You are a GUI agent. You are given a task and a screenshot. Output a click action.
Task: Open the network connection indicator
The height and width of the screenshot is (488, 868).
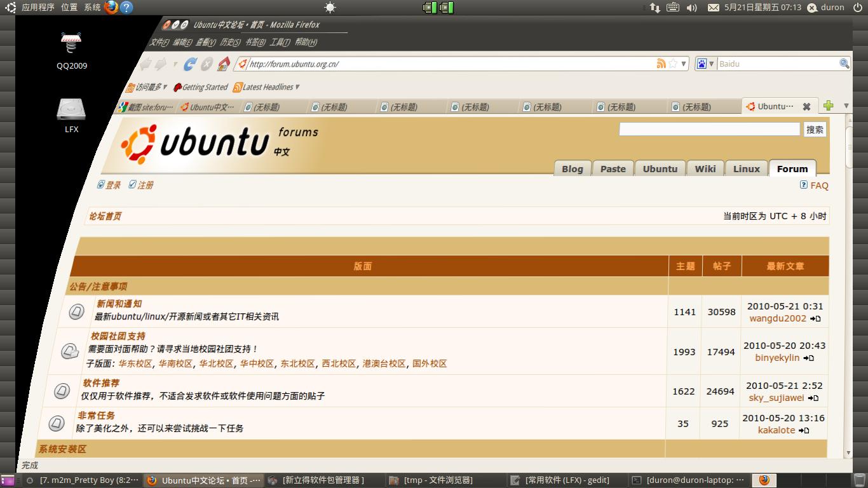[x=655, y=8]
